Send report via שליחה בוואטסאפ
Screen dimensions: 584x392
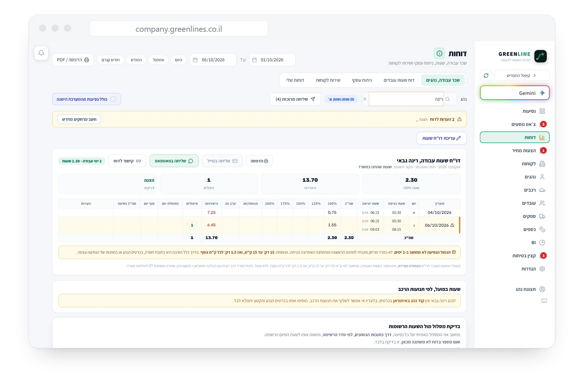point(174,161)
